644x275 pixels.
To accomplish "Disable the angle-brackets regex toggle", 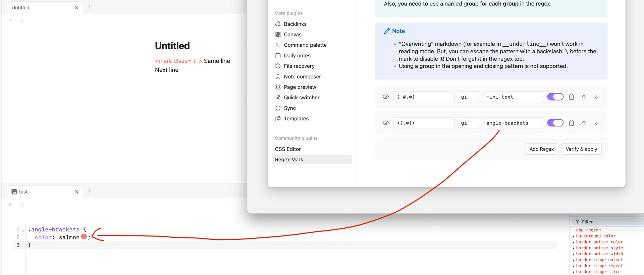I will pos(555,123).
